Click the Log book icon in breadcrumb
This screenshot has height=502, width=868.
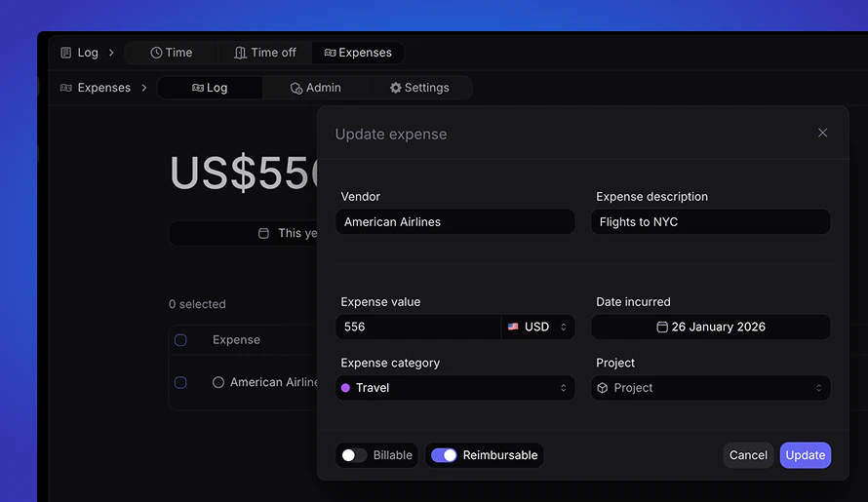(66, 53)
